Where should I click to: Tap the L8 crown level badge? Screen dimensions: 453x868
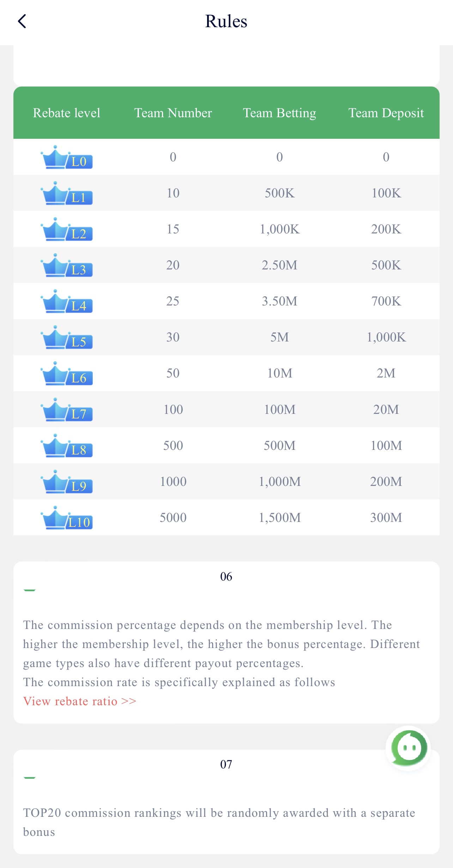pos(67,446)
